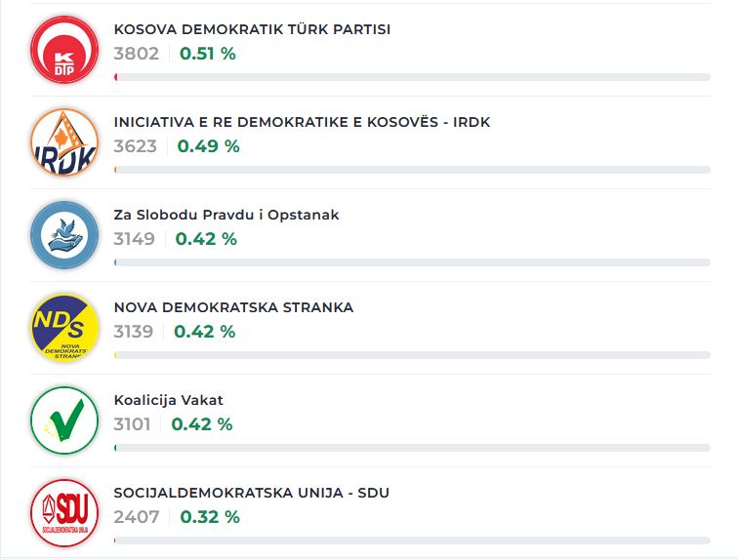
Task: Click the IRDK party logo
Action: click(64, 141)
